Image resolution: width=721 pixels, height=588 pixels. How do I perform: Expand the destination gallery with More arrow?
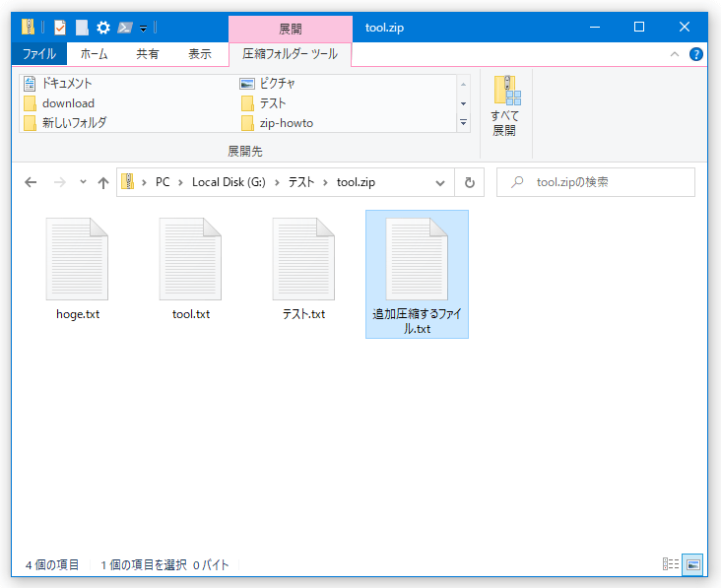[x=464, y=123]
